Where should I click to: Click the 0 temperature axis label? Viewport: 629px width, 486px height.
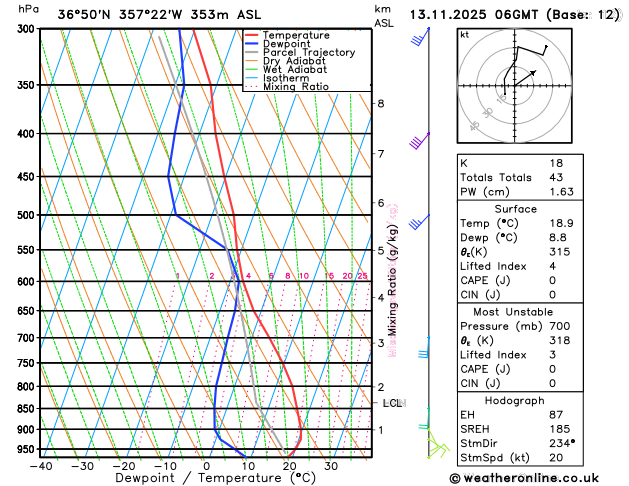click(206, 466)
